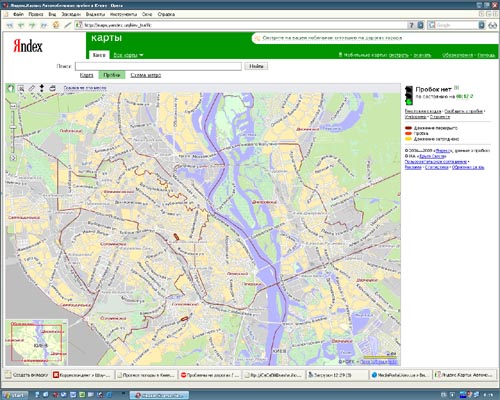Image resolution: width=500 pixels, height=400 pixels.
Task: Click the zoom-out button below map zoom slider
Action: [13, 158]
